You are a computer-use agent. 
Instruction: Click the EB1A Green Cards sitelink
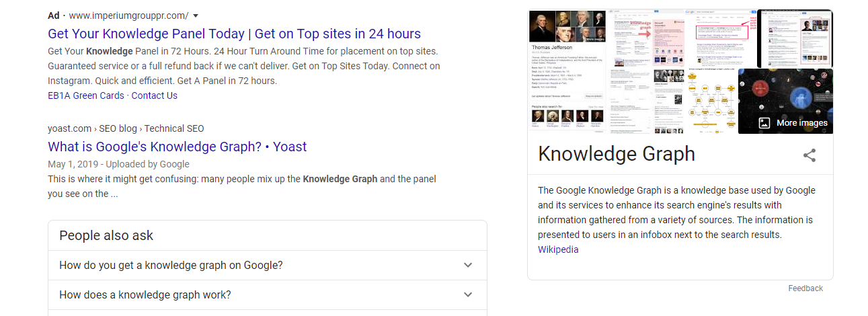click(x=86, y=95)
